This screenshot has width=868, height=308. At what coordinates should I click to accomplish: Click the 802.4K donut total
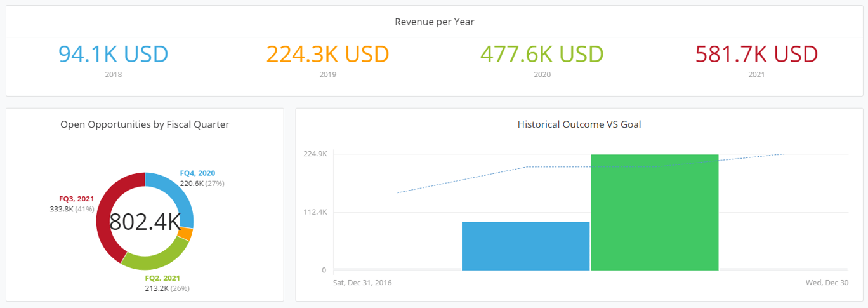[x=145, y=222]
